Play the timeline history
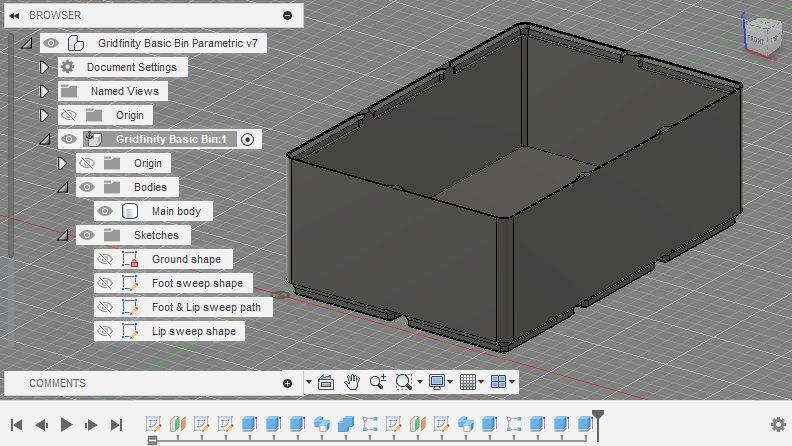Image resolution: width=792 pixels, height=446 pixels. pos(66,425)
